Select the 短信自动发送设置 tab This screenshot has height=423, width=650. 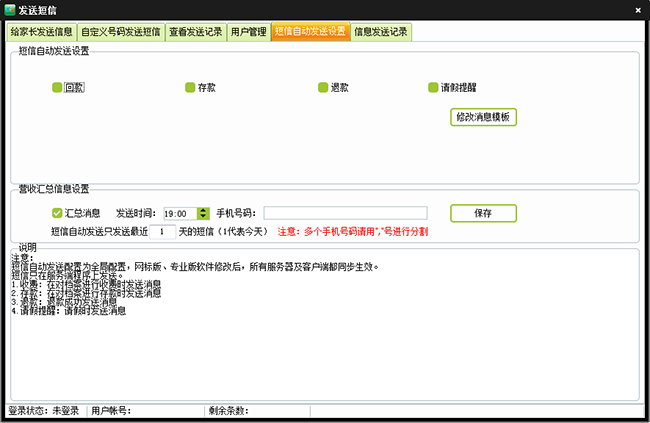(310, 32)
